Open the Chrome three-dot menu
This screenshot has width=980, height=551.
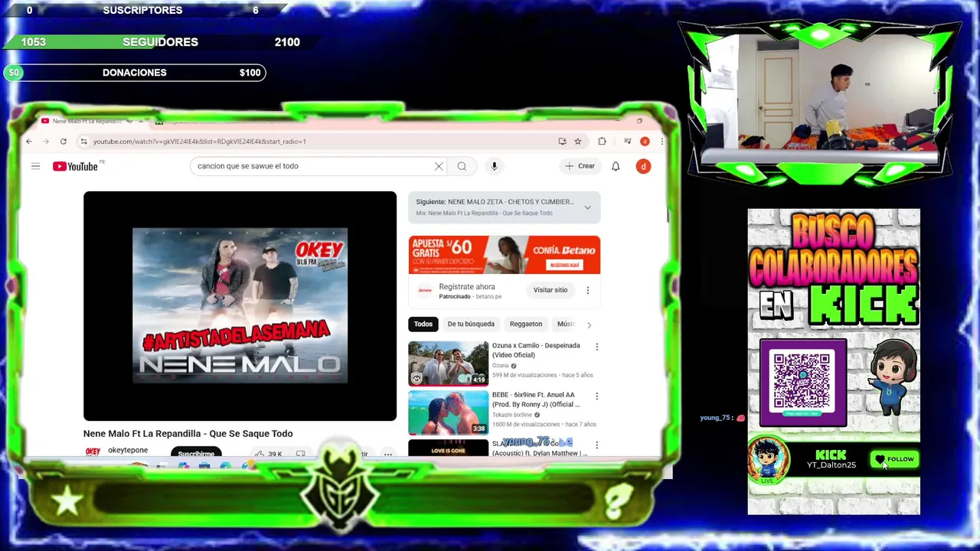pos(661,142)
